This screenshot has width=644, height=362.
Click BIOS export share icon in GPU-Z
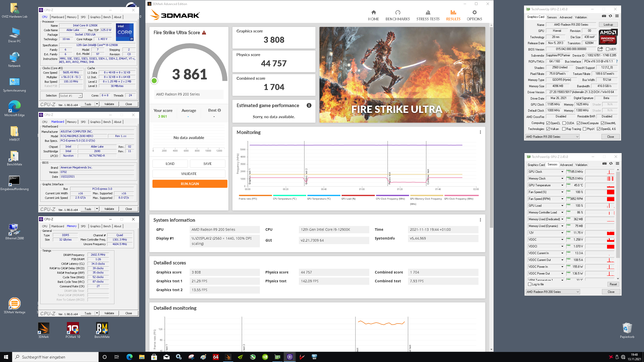[600, 49]
